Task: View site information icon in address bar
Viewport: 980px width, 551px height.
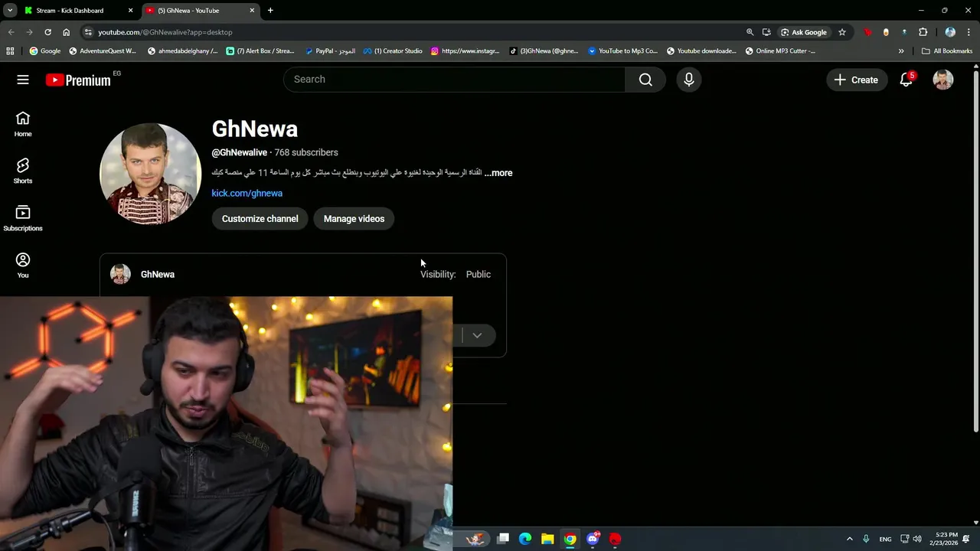Action: [x=88, y=32]
